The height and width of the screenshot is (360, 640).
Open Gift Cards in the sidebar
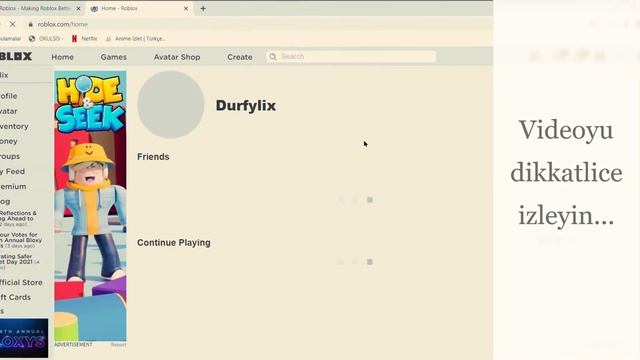pyautogui.click(x=16, y=297)
